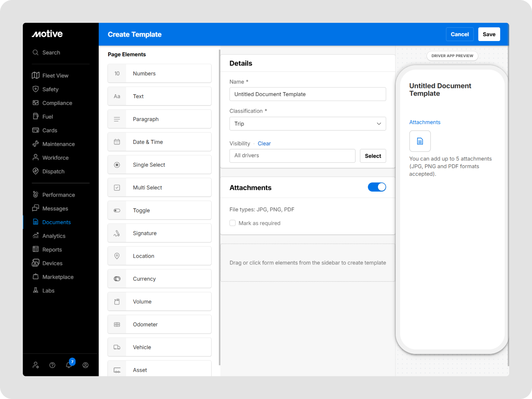Click the Single Select radio icon
Image resolution: width=532 pixels, height=399 pixels.
pos(117,165)
